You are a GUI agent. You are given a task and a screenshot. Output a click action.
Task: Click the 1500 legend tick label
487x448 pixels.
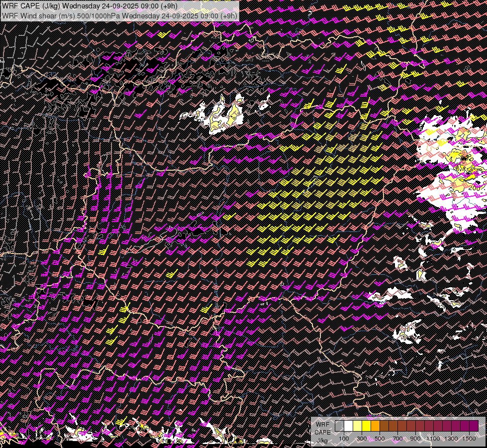point(469,439)
